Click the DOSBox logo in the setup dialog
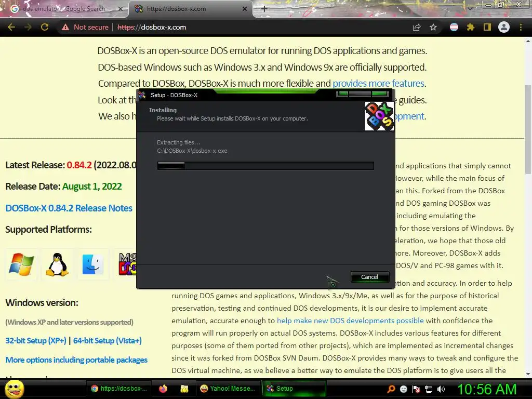Viewport: 532px width, 399px height. [x=379, y=116]
